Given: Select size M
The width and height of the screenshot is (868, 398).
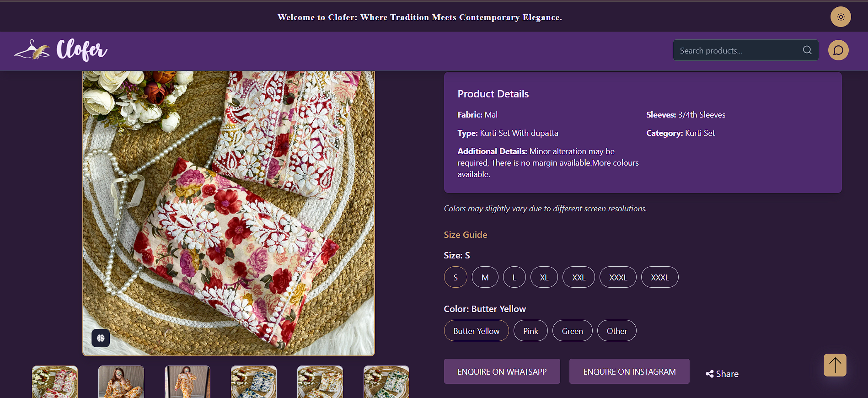Looking at the screenshot, I should [485, 277].
